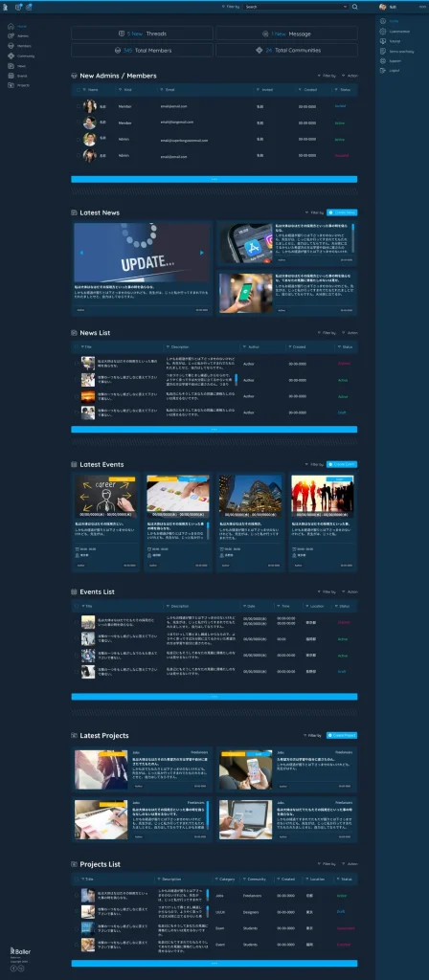429x980 pixels.
Task: Click the search magnifier icon
Action: click(354, 7)
